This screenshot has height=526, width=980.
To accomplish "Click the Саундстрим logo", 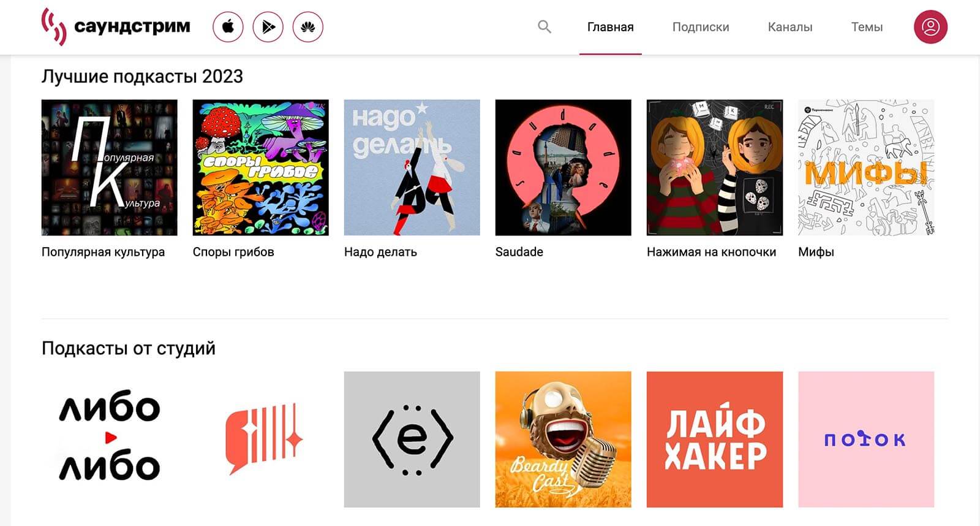I will pos(116,27).
